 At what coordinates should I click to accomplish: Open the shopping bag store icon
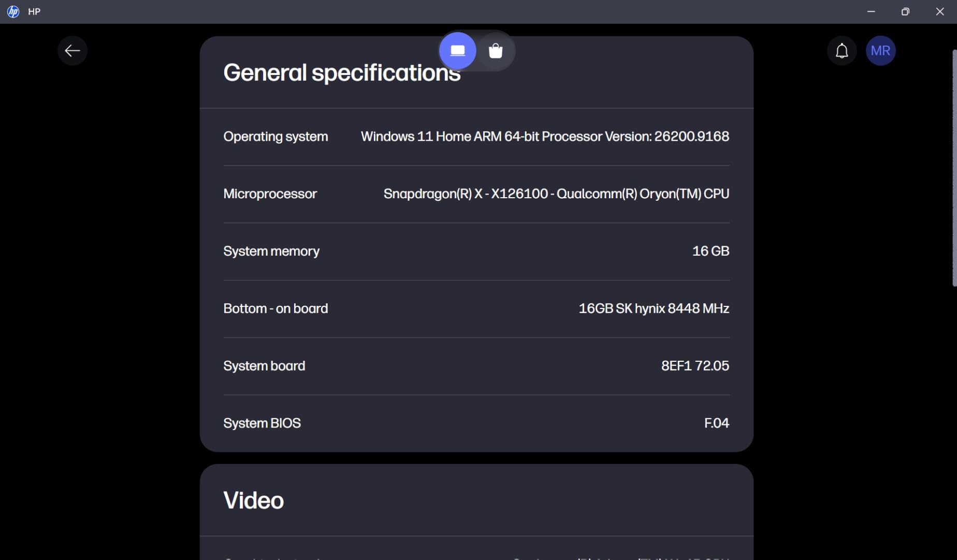pos(496,51)
